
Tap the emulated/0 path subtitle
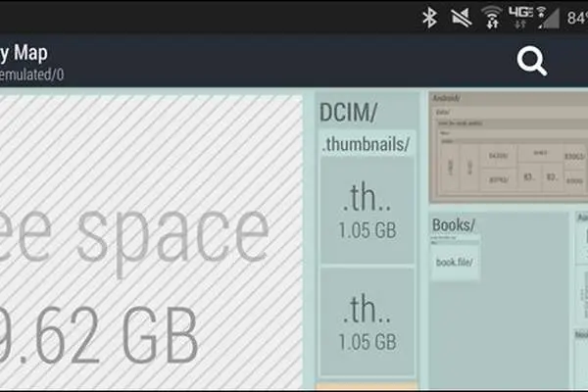click(x=31, y=75)
